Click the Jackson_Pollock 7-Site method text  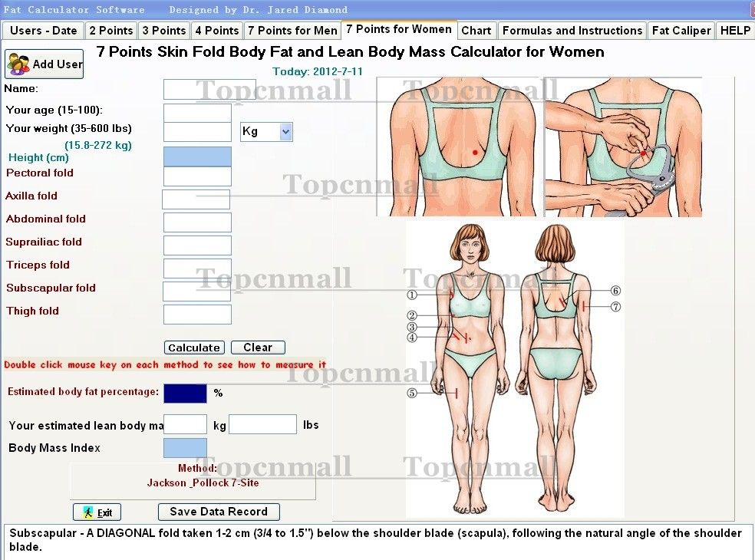click(x=203, y=483)
